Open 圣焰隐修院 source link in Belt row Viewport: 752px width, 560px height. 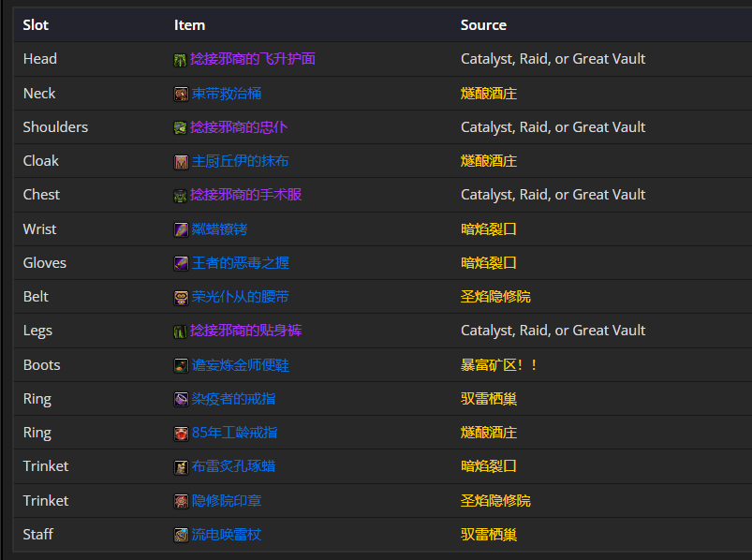tap(495, 297)
